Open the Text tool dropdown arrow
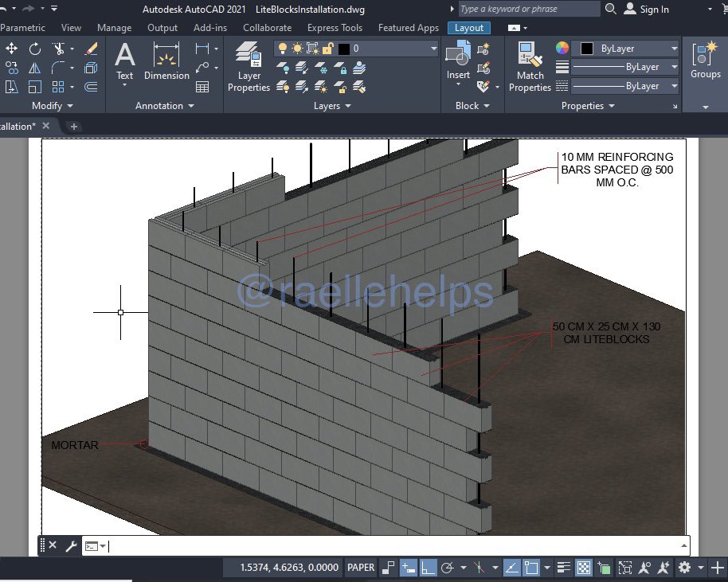728x582 pixels. tap(124, 85)
